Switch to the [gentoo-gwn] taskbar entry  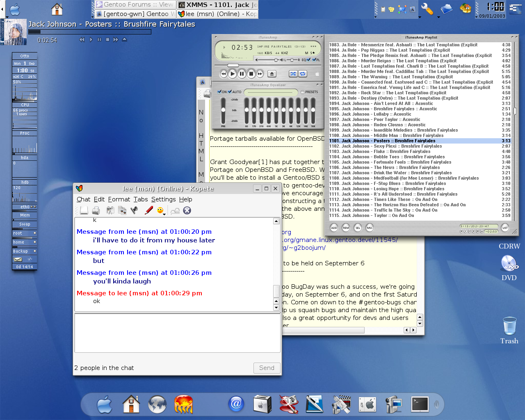coord(135,14)
